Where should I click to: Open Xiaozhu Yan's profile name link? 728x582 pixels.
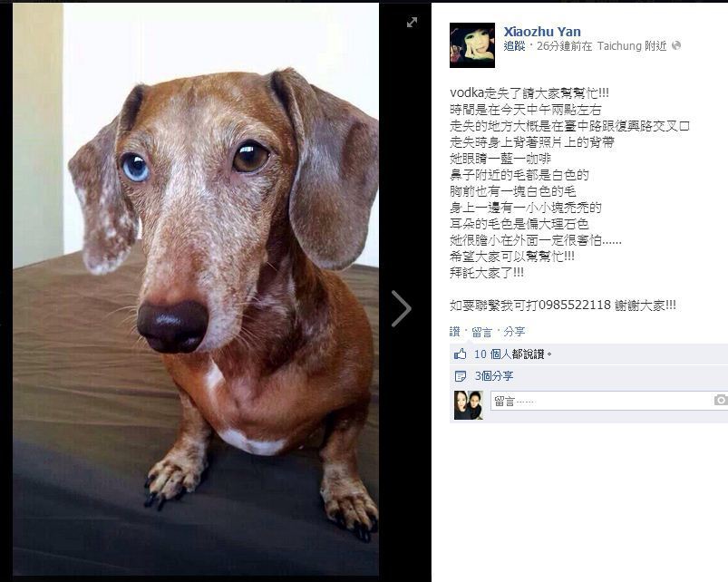(x=542, y=32)
